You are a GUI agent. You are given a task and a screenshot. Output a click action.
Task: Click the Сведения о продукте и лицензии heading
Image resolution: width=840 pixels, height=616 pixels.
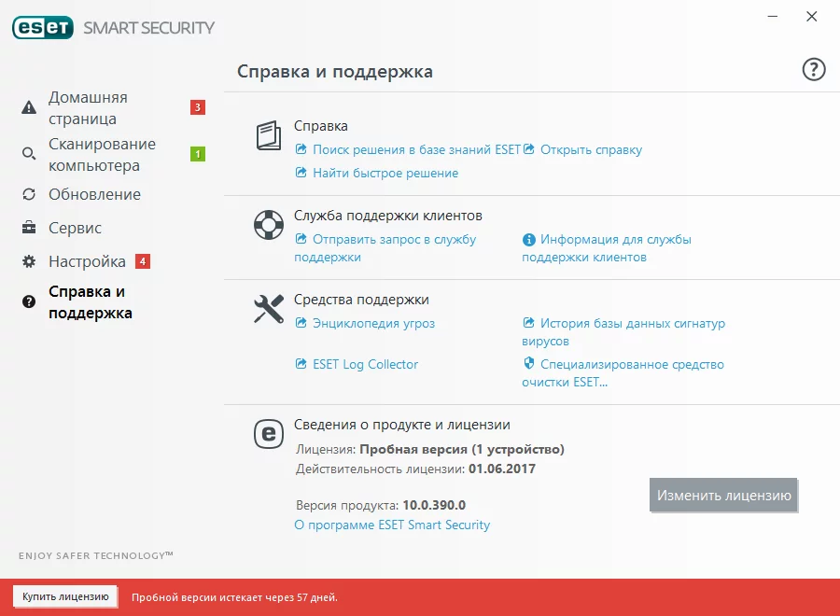coord(401,425)
